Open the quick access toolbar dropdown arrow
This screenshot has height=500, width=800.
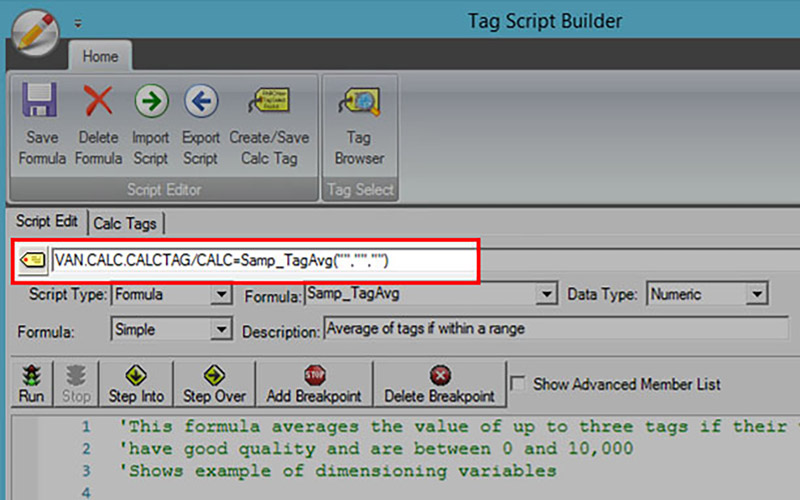click(78, 23)
